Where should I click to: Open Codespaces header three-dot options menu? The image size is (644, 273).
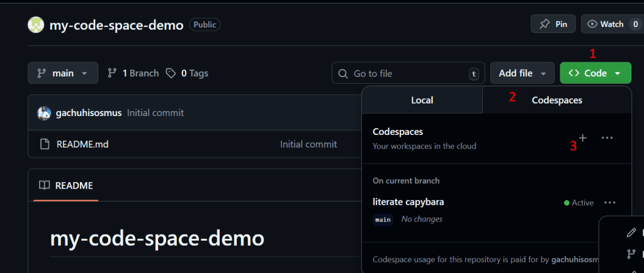(607, 137)
